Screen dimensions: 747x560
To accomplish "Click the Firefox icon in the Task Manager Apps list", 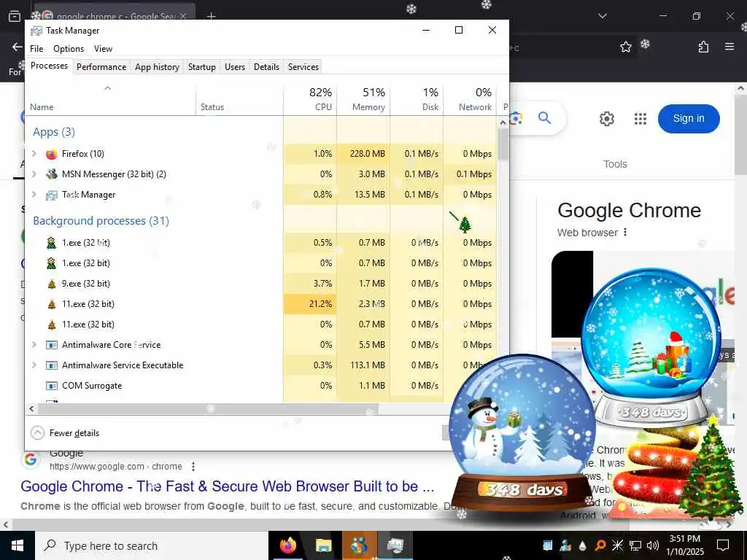I will click(x=52, y=154).
